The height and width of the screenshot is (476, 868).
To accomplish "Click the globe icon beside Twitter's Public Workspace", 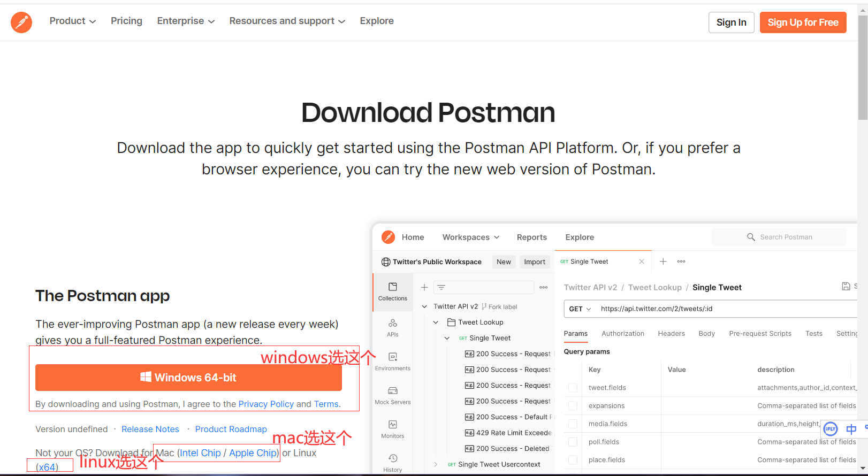I will (386, 262).
